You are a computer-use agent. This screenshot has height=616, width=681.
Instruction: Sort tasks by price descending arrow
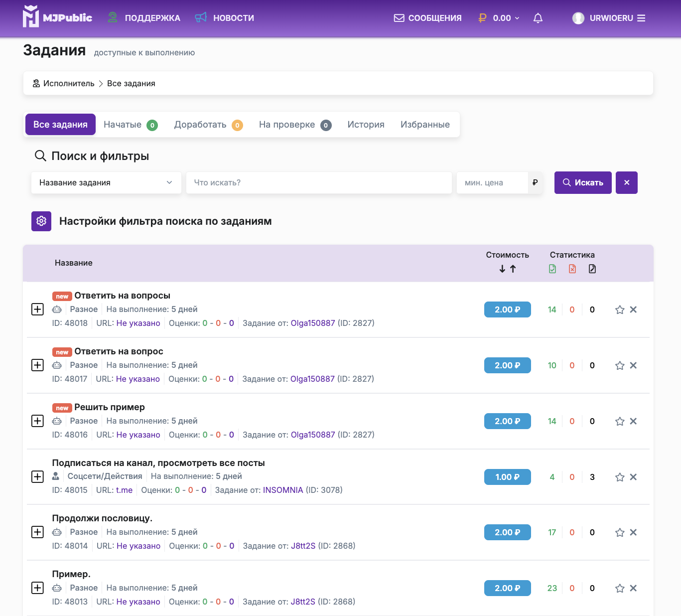coord(502,269)
